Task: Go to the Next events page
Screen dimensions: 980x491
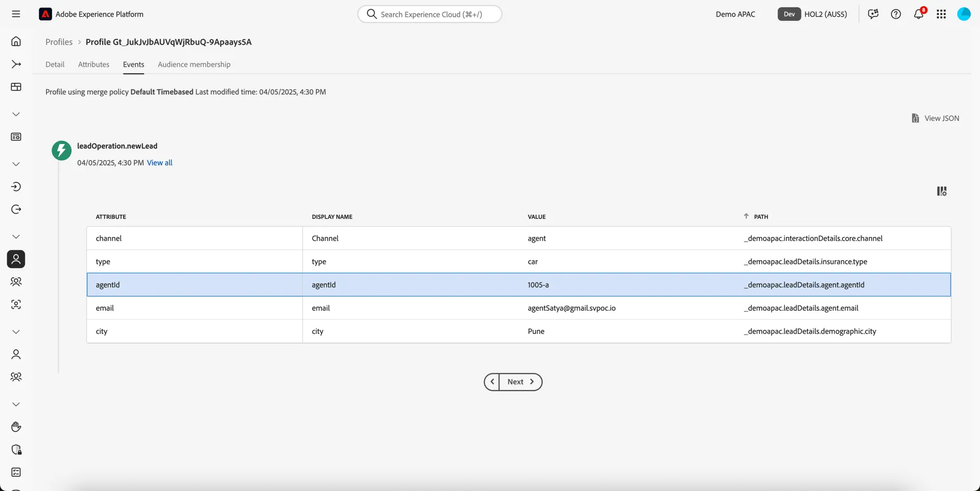Action: pyautogui.click(x=521, y=382)
